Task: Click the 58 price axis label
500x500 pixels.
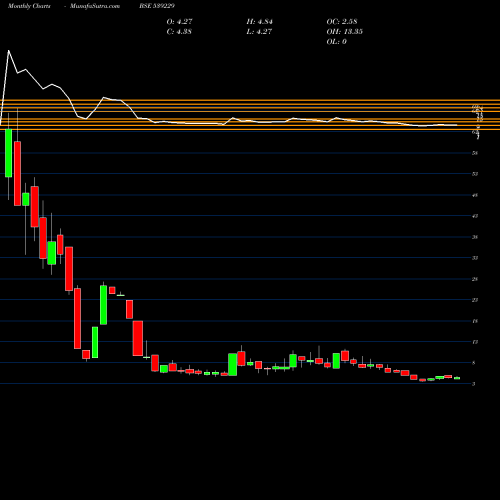Action: pyautogui.click(x=475, y=153)
